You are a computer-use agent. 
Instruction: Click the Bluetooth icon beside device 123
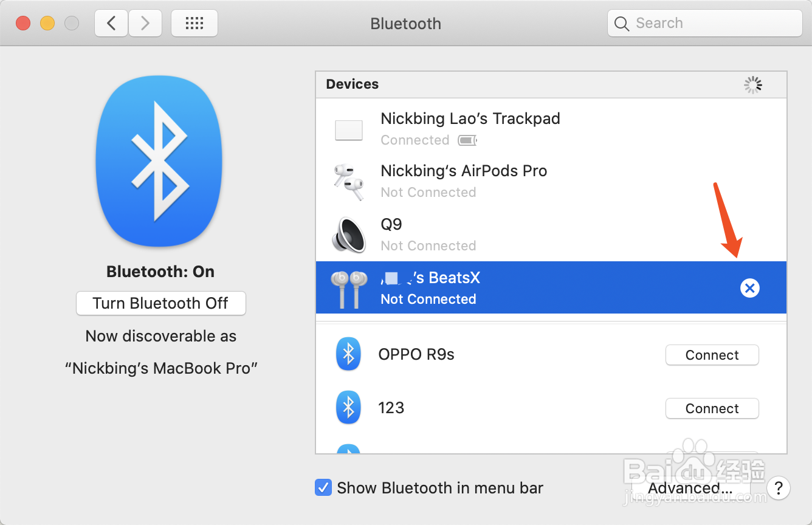coord(348,408)
